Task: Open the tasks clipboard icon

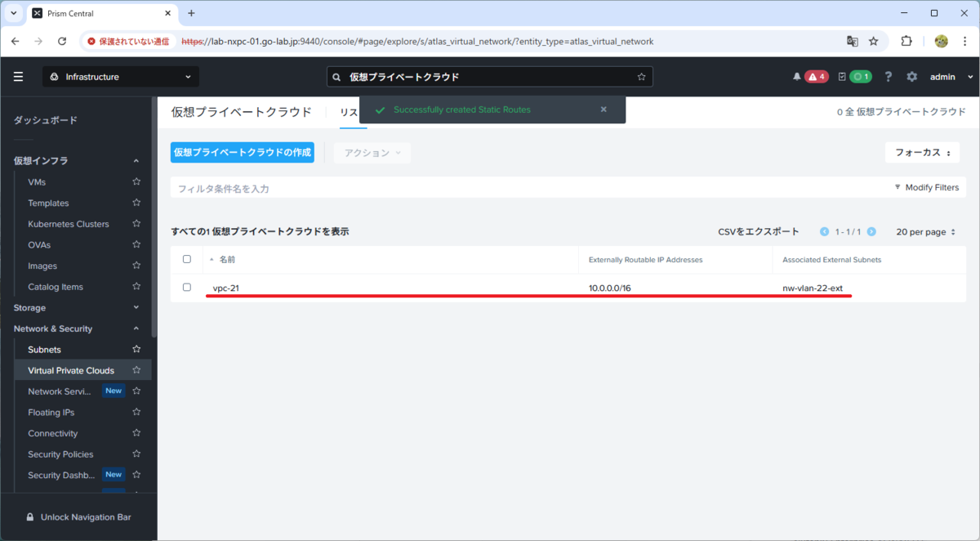Action: (842, 77)
